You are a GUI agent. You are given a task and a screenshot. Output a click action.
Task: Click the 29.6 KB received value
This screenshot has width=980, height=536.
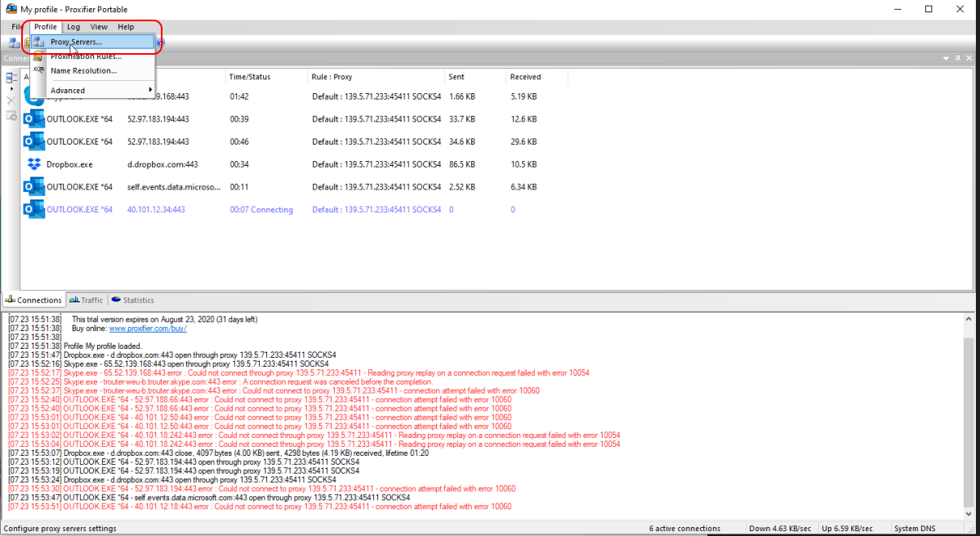point(523,142)
